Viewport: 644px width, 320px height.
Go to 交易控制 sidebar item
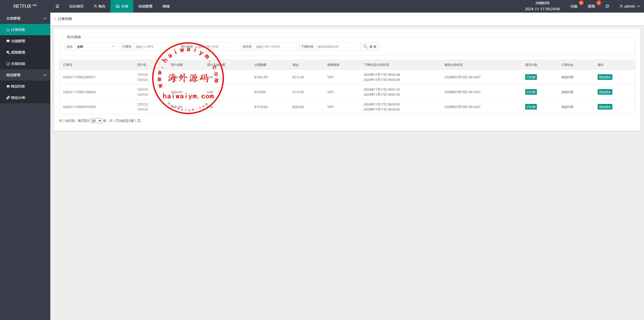(x=18, y=64)
